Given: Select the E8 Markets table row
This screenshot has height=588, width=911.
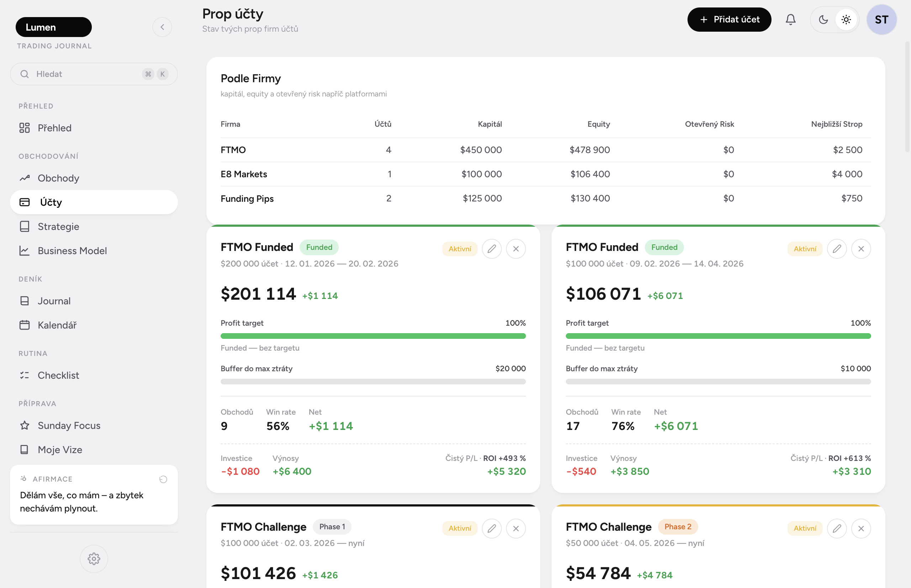Looking at the screenshot, I should click(x=546, y=174).
